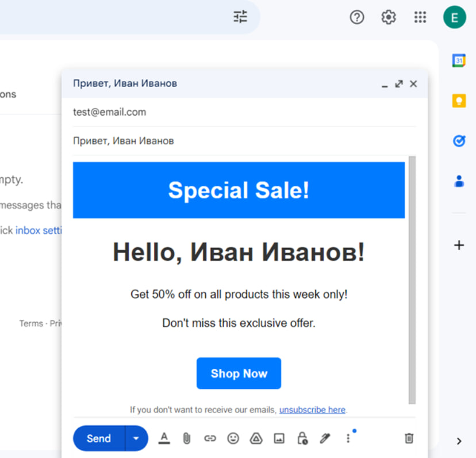Insert photo into the email
Screen dimensions: 476x458
[279, 438]
